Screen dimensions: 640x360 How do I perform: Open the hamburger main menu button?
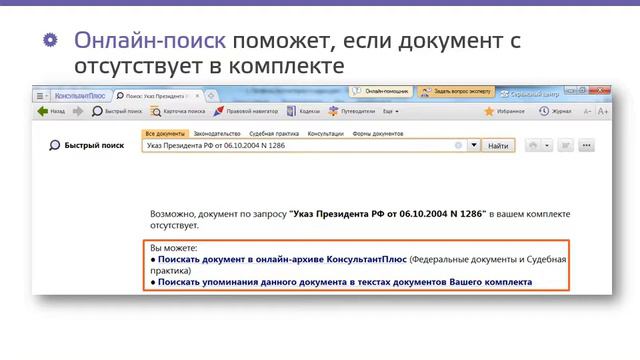pos(42,96)
